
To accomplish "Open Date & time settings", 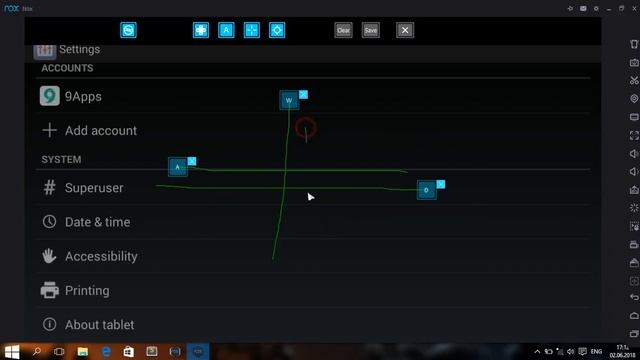I will pyautogui.click(x=314, y=222).
